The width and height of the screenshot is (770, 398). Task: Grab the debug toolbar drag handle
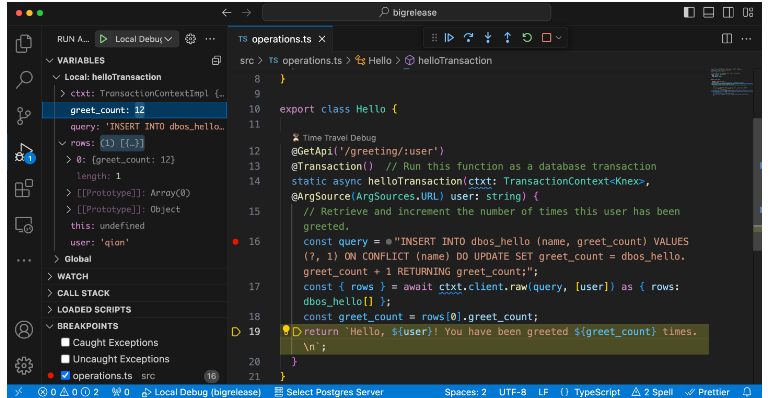pyautogui.click(x=434, y=38)
